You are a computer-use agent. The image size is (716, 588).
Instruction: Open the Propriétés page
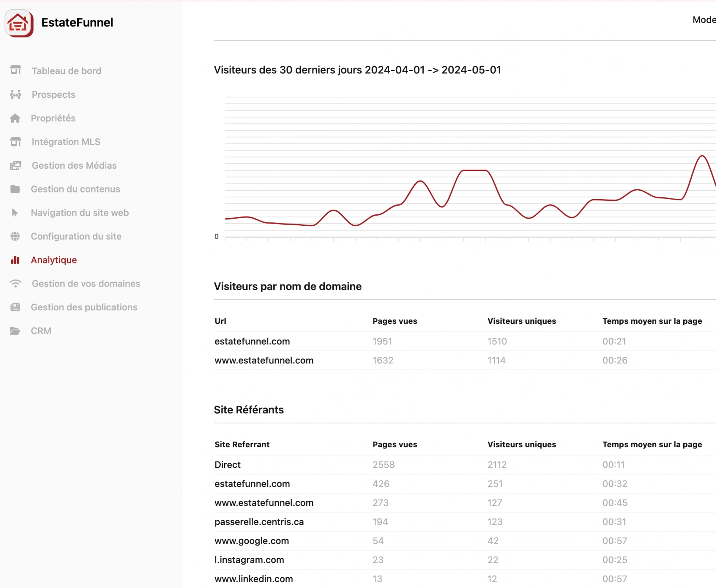(53, 118)
